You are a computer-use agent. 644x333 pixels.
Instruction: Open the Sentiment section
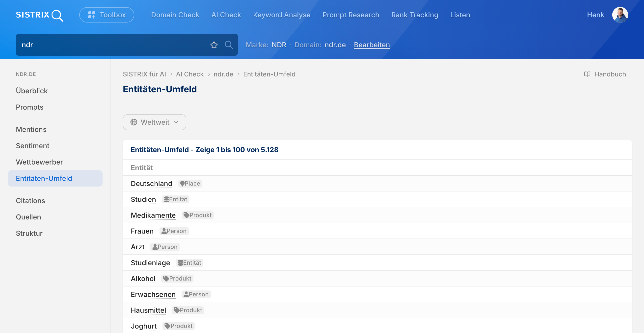[33, 146]
